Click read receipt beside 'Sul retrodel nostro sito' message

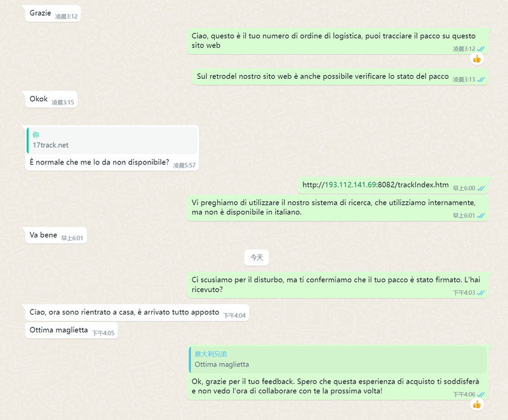click(481, 79)
